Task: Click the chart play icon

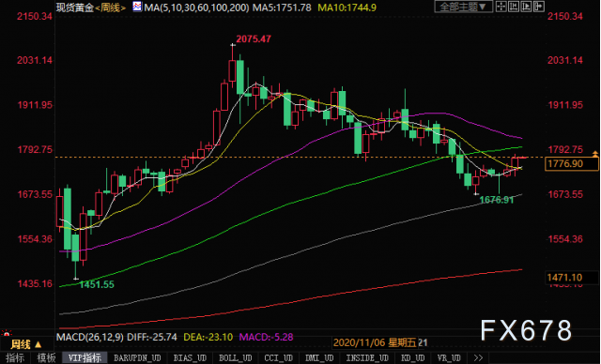Action: click(526, 7)
